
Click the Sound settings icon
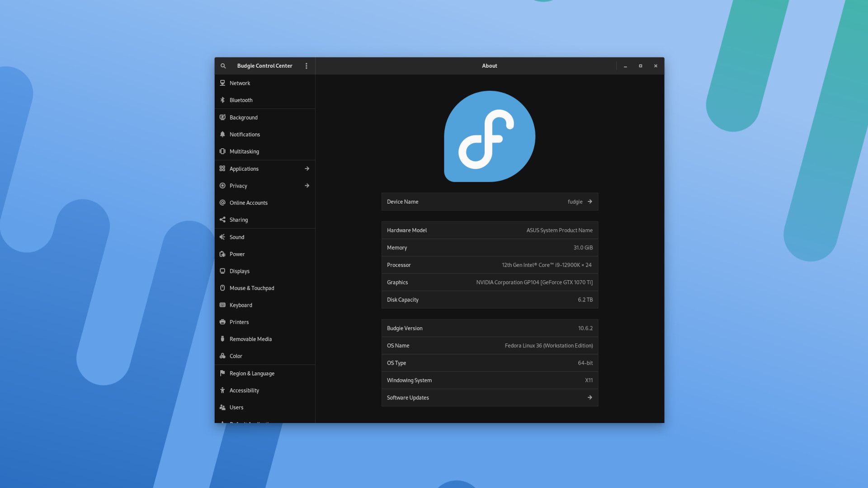(x=222, y=237)
